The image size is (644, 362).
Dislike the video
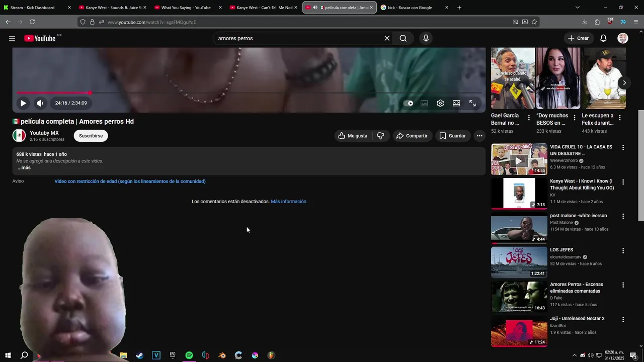pos(380,136)
